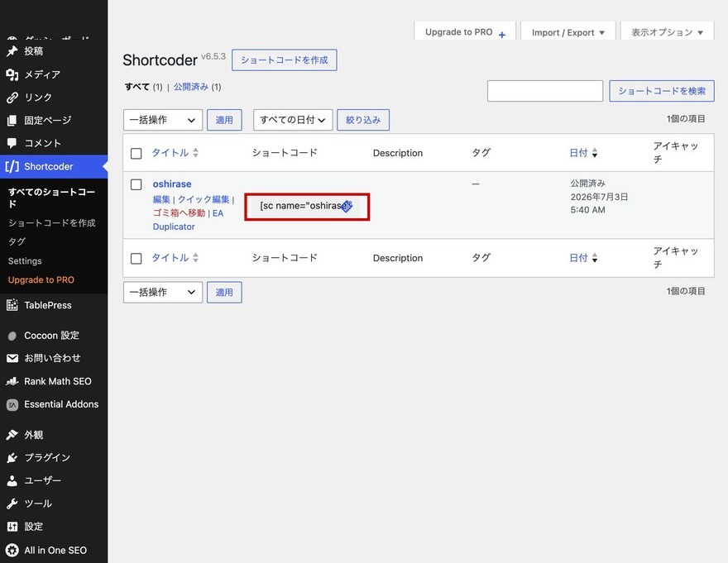Click the pin icon beside 投稿

(12, 51)
